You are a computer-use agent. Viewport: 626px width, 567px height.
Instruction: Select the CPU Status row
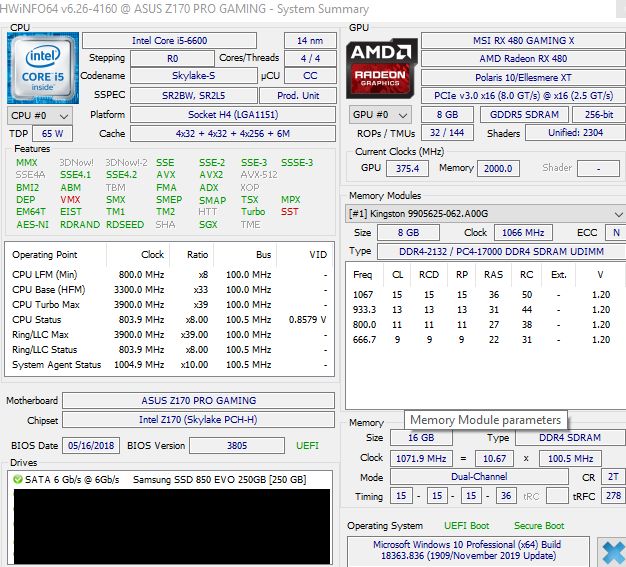click(169, 320)
